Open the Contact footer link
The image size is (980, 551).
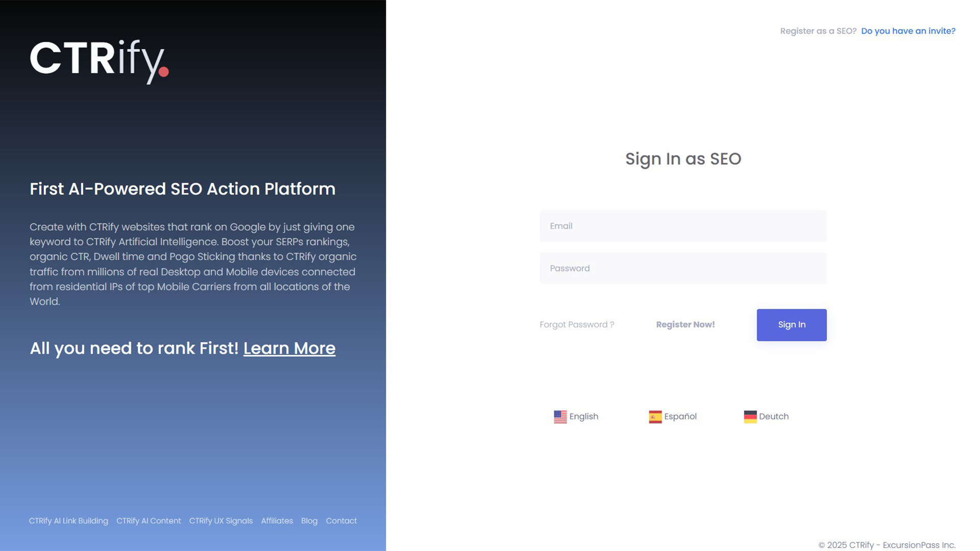(341, 521)
